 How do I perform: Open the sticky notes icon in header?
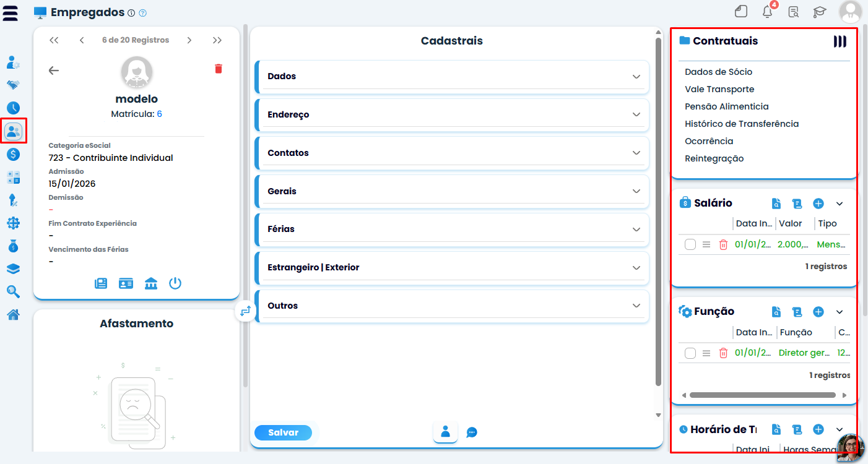click(741, 11)
